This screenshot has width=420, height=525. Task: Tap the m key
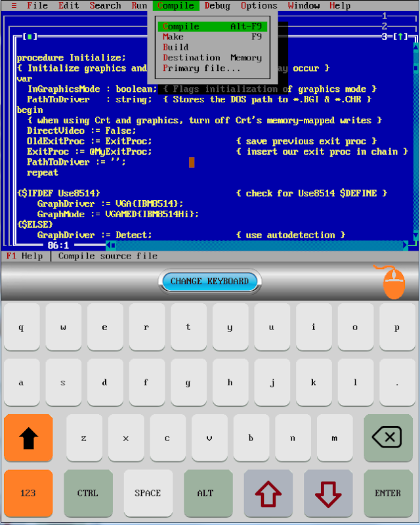pyautogui.click(x=335, y=438)
